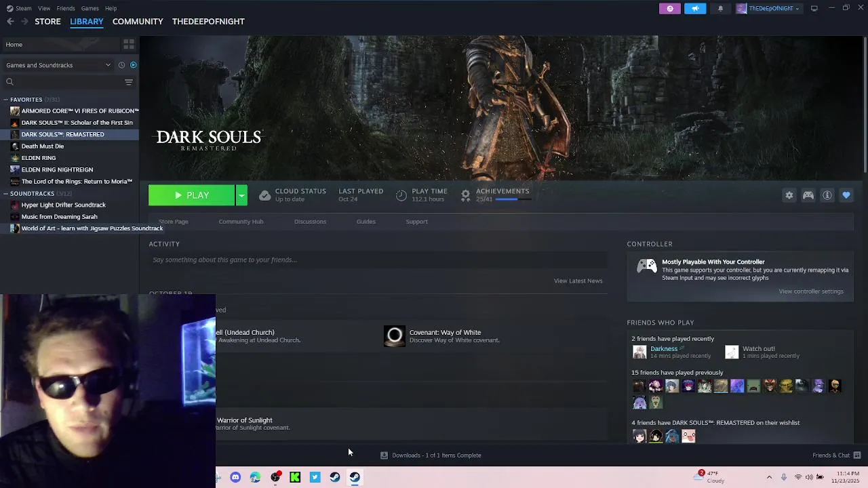Open Friends & Chat panel
This screenshot has height=488, width=868.
(x=836, y=455)
